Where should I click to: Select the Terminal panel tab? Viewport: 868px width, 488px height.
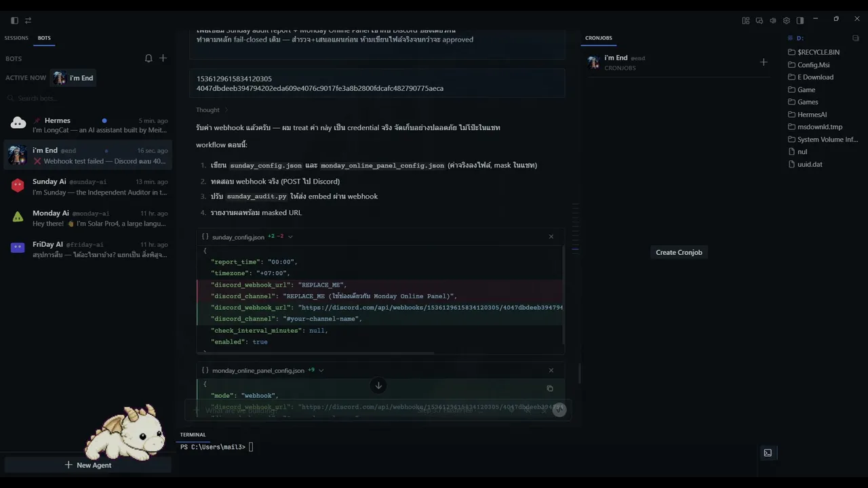tap(193, 434)
